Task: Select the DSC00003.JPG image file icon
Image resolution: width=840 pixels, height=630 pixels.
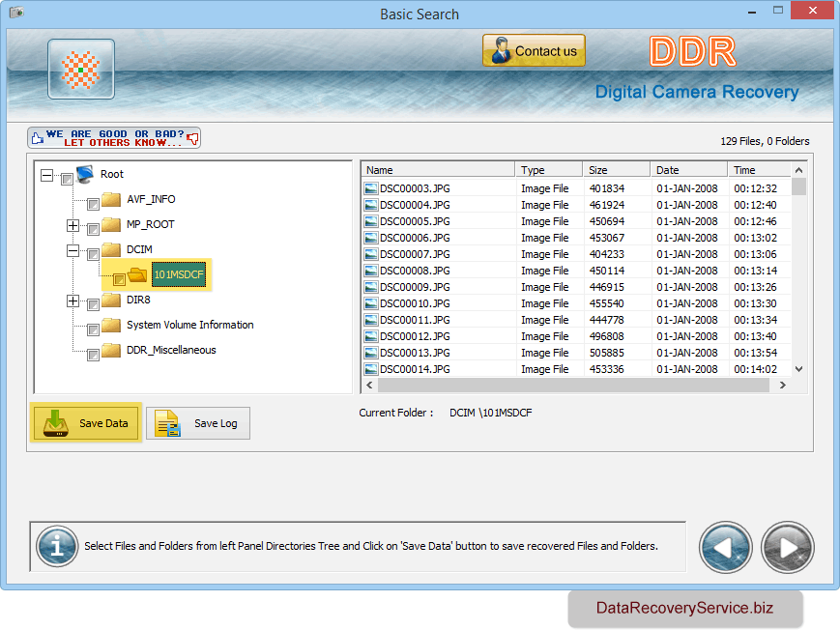Action: click(x=371, y=188)
